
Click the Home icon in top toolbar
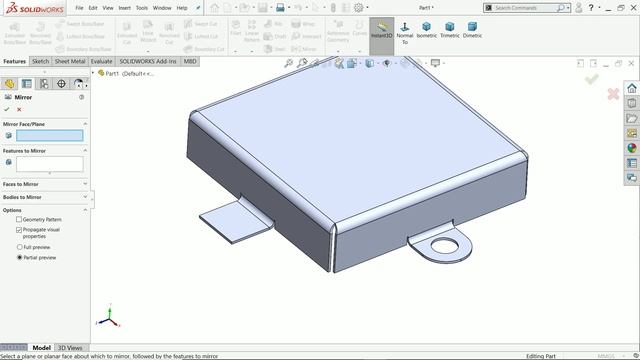214,7
